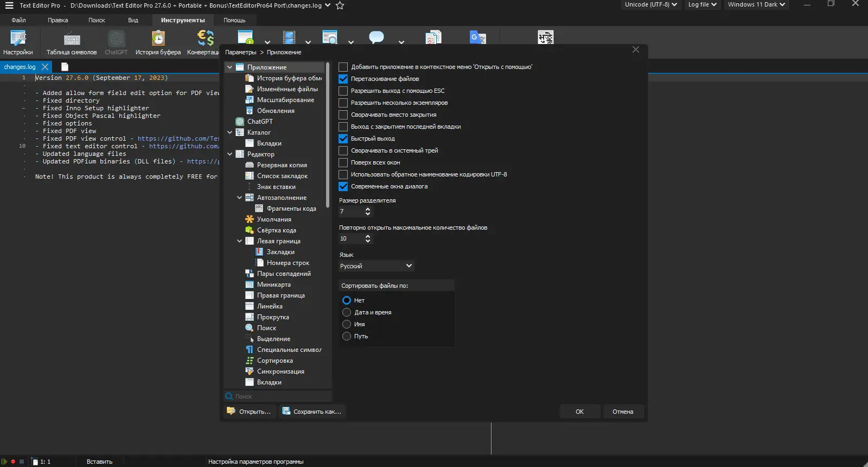Click the Сохранить как... button
This screenshot has width=868, height=467.
coord(312,412)
